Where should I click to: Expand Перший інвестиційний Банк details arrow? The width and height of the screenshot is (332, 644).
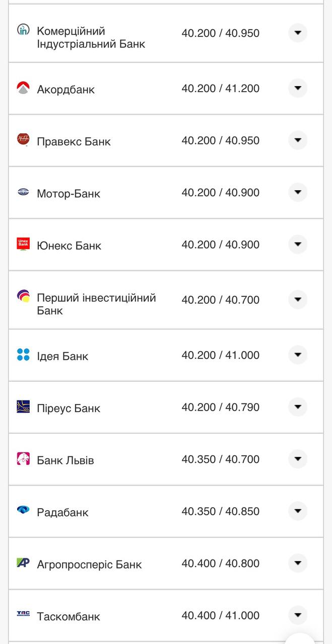298,299
